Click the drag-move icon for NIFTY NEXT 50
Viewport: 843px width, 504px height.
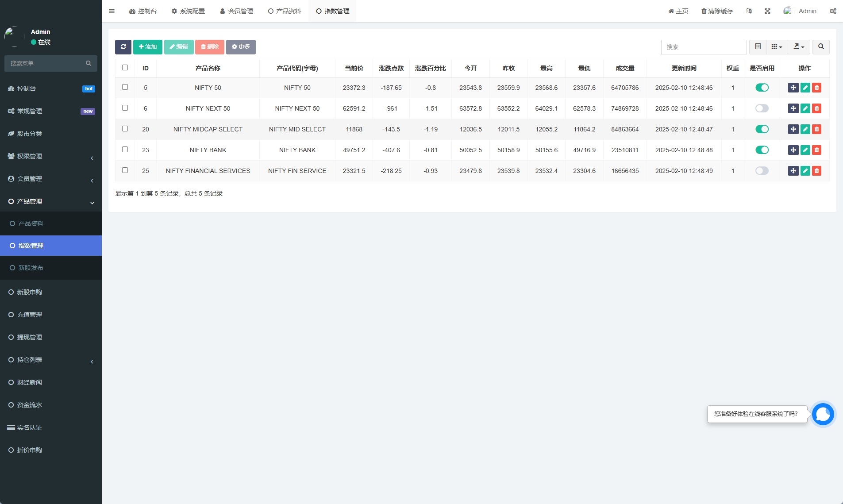point(793,108)
